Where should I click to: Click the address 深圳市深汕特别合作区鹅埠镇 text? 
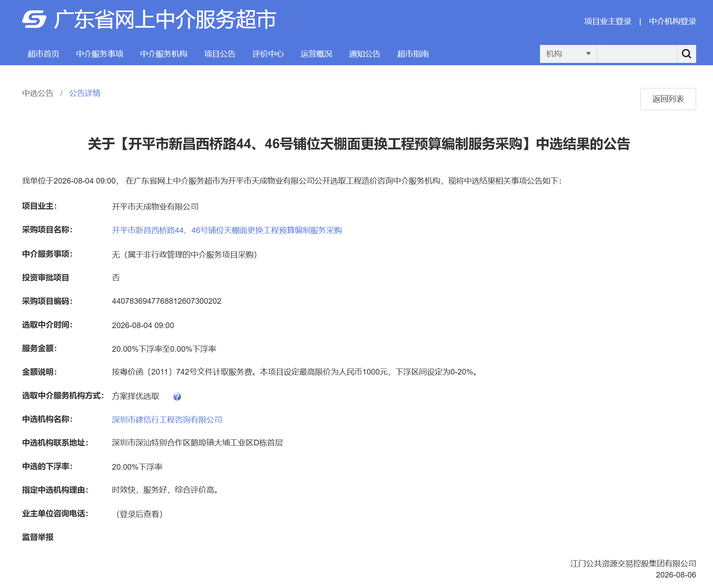tap(197, 443)
